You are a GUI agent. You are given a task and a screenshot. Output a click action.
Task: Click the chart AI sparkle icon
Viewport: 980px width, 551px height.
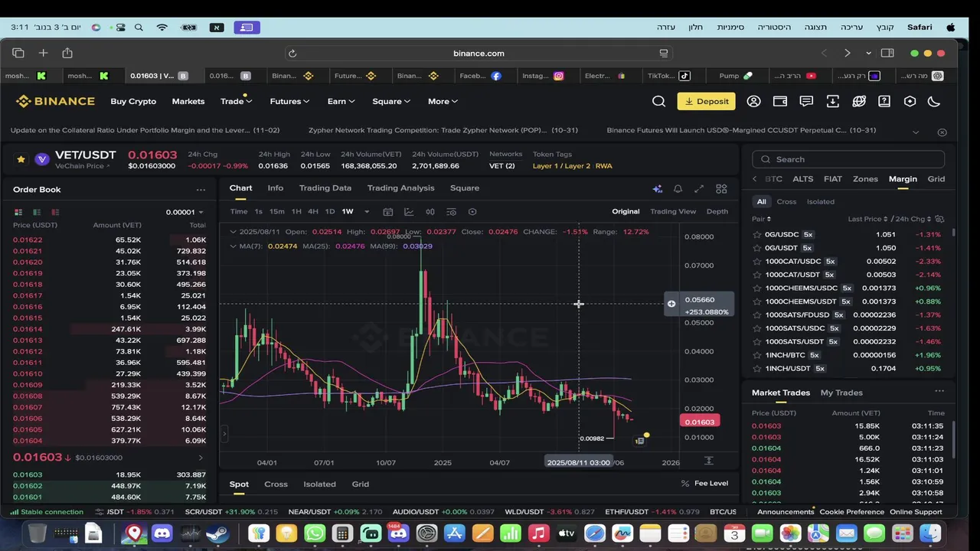click(x=657, y=188)
